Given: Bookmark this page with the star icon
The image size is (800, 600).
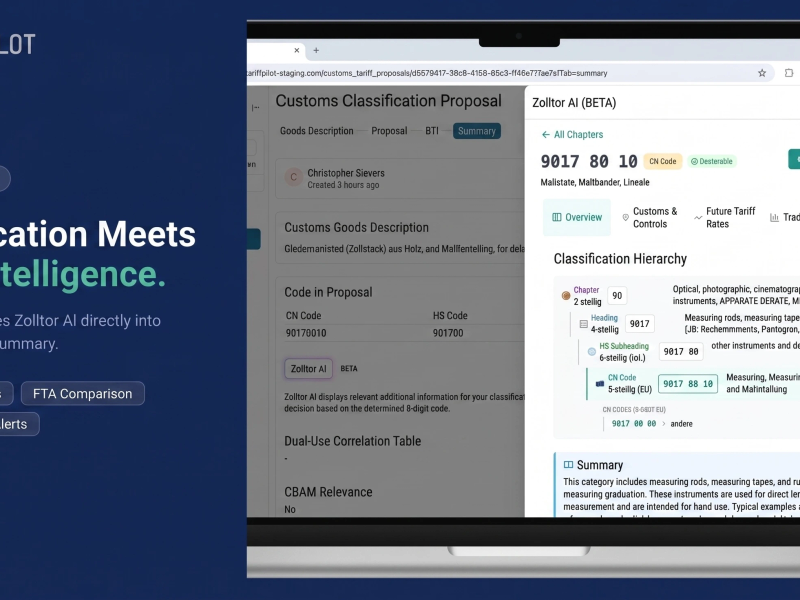Looking at the screenshot, I should [x=762, y=73].
